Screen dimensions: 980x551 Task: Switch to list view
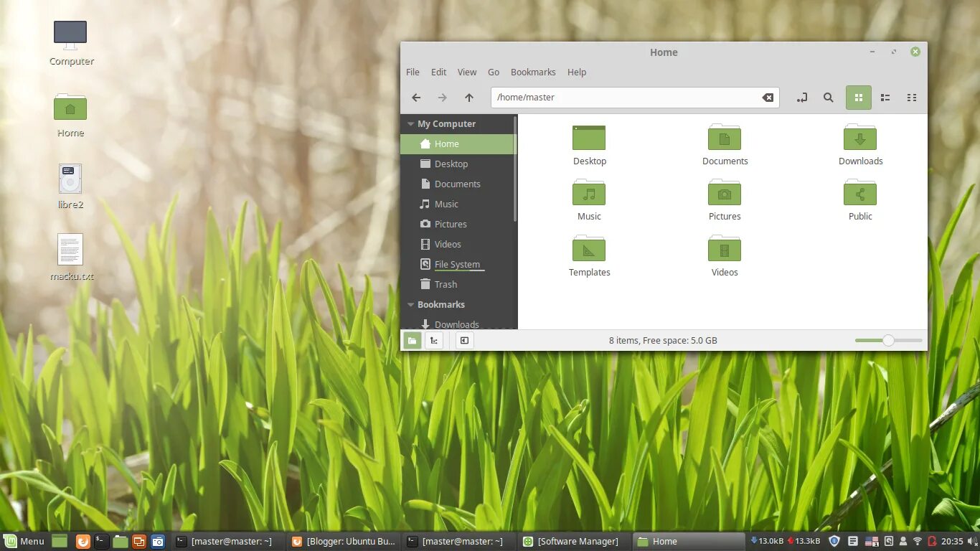pyautogui.click(x=885, y=98)
